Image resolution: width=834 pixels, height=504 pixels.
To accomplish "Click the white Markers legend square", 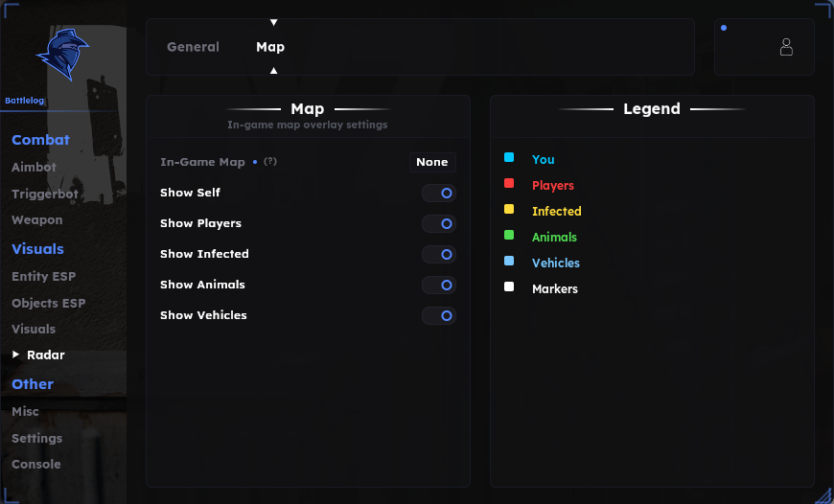I will (509, 287).
